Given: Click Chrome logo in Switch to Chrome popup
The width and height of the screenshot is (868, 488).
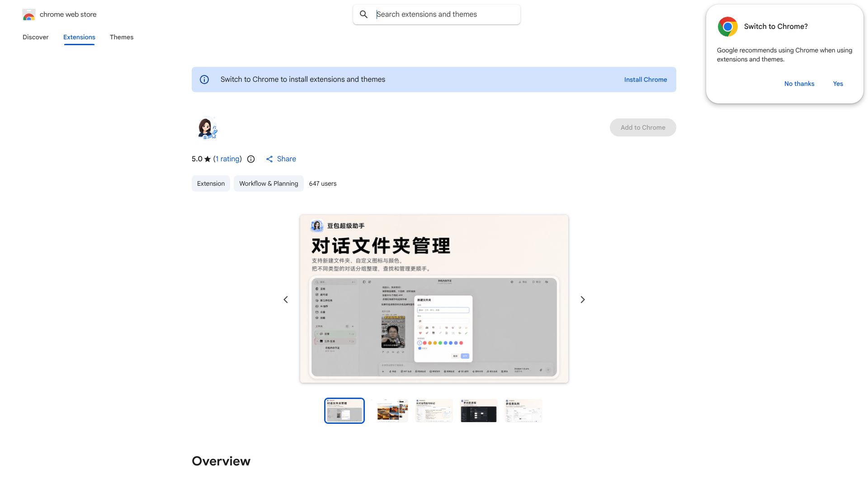Looking at the screenshot, I should coord(728,27).
